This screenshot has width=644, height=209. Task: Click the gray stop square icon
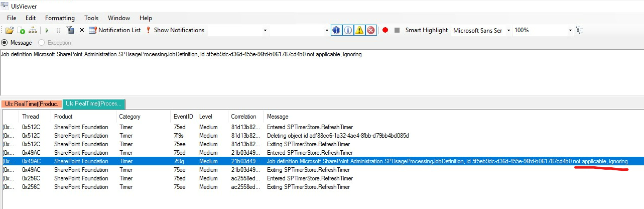tap(397, 30)
